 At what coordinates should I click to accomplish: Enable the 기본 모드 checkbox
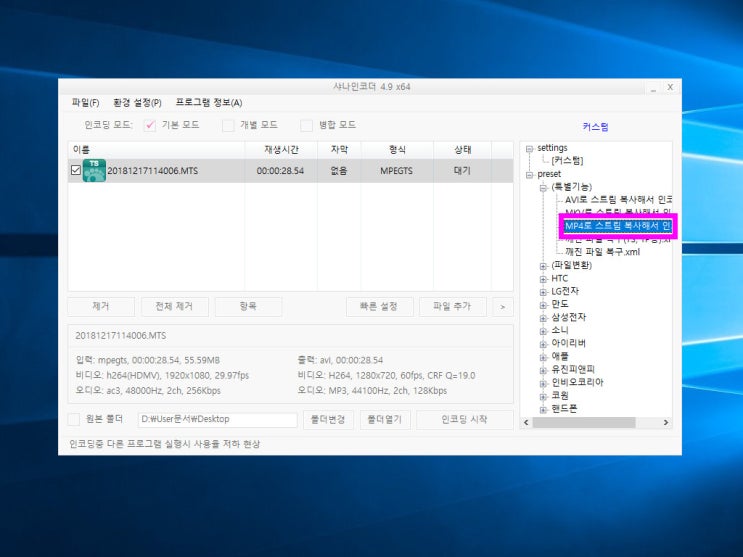click(x=150, y=125)
